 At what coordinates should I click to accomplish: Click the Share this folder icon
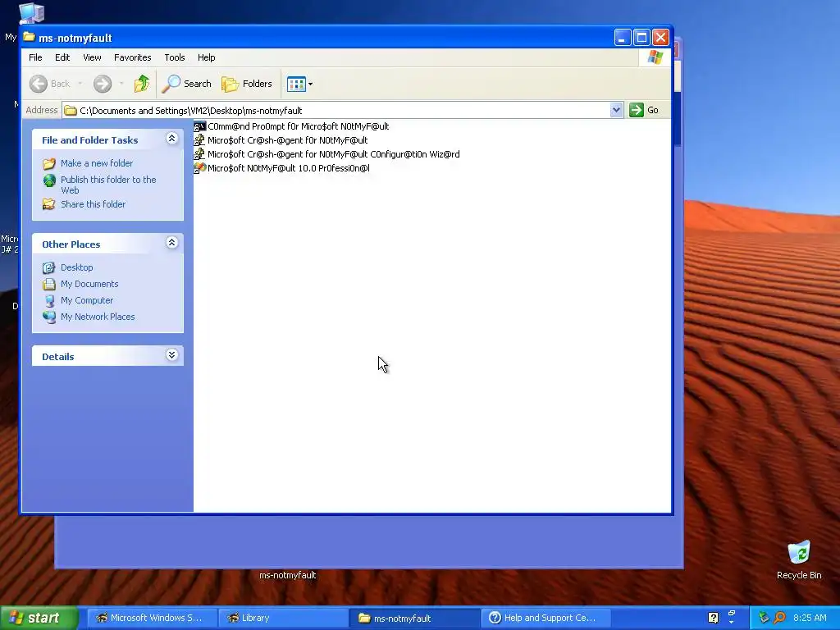pyautogui.click(x=49, y=204)
